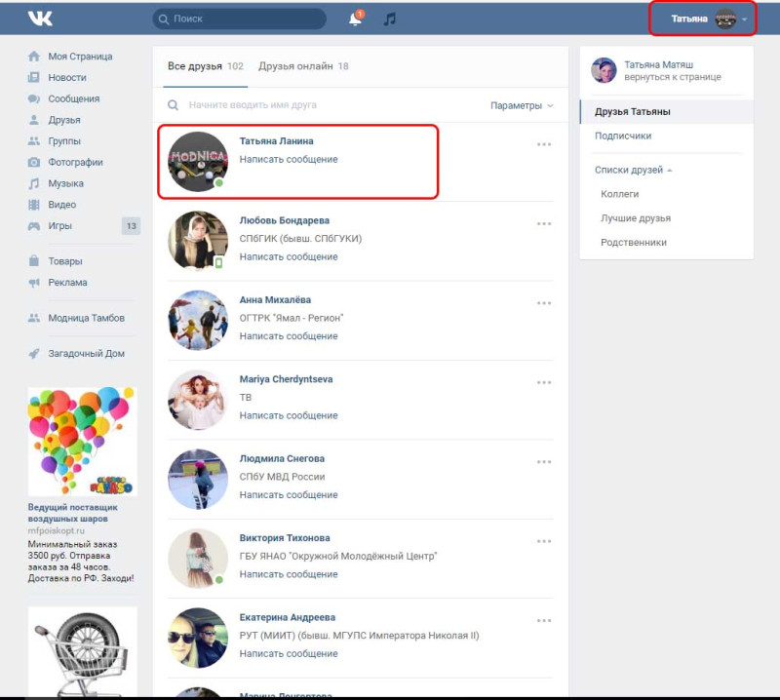Open Видео in the left menu
The width and height of the screenshot is (780, 700).
coord(61,205)
